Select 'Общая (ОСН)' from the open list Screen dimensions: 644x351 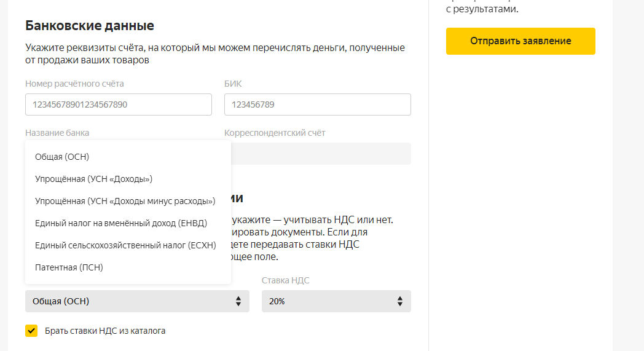(x=62, y=157)
